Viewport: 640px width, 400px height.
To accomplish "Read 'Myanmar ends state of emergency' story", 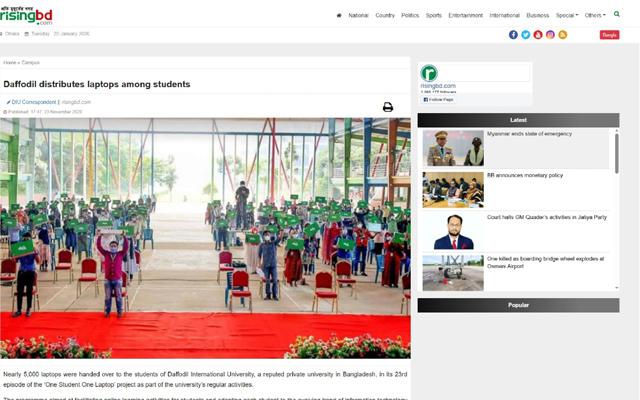I will click(529, 134).
